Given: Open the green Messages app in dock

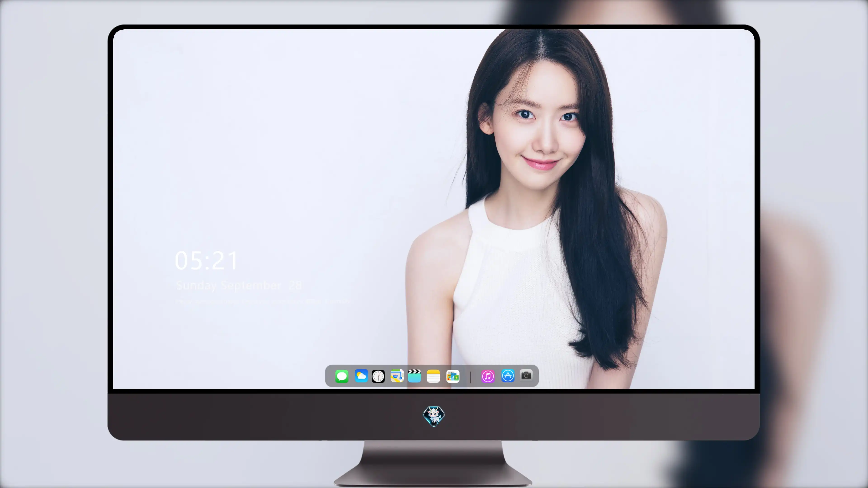Looking at the screenshot, I should click(x=342, y=376).
